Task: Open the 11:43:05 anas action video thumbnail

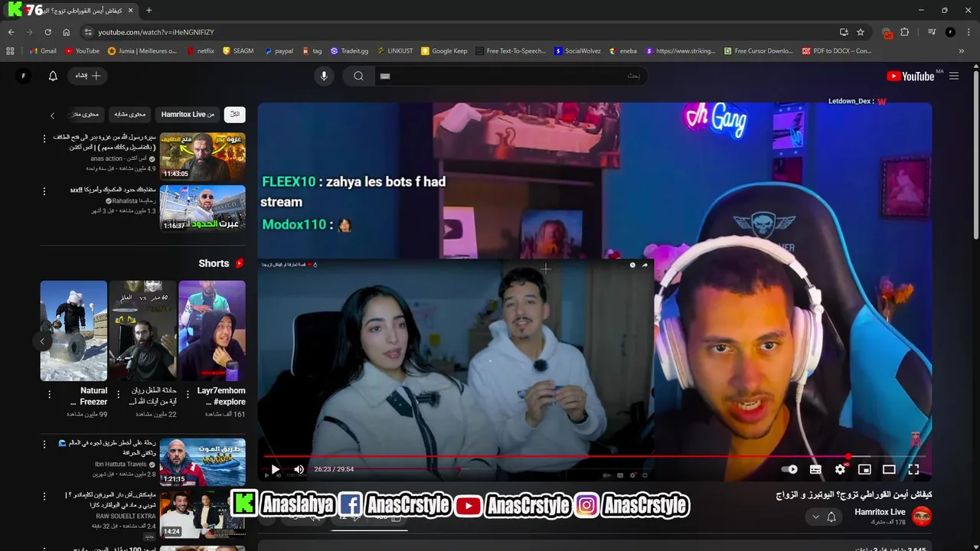Action: click(x=202, y=156)
